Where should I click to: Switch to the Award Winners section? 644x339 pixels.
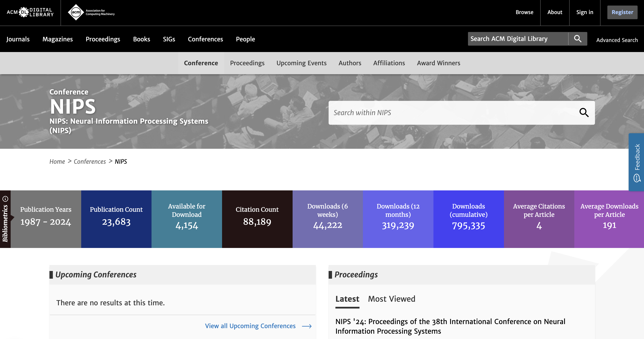(438, 63)
